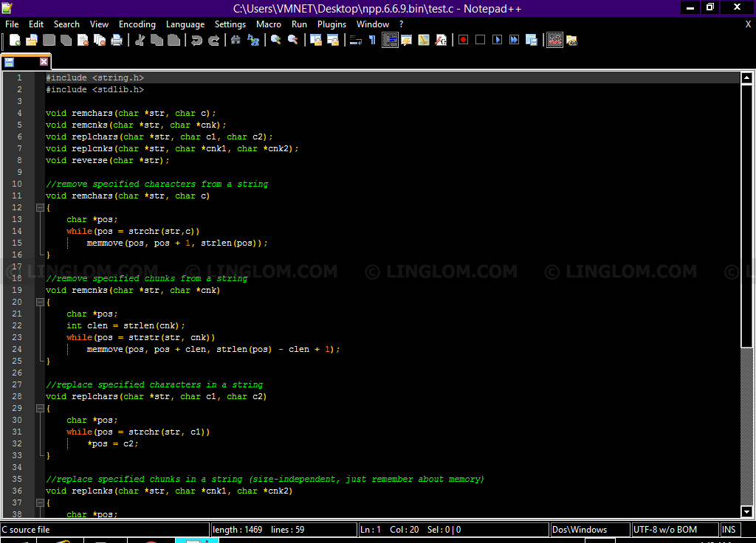Open the Settings menu
The width and height of the screenshot is (756, 543).
[x=230, y=24]
